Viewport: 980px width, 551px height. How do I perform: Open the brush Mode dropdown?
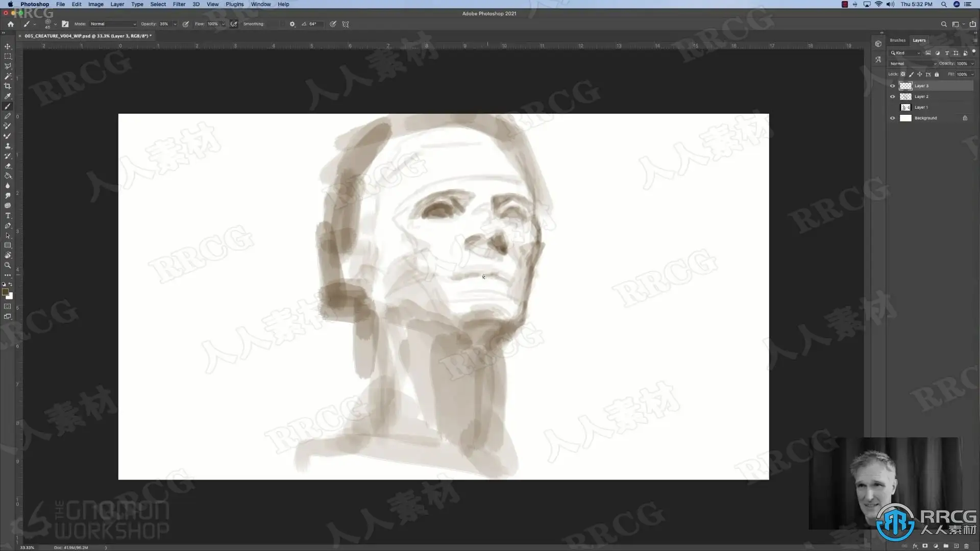click(113, 24)
